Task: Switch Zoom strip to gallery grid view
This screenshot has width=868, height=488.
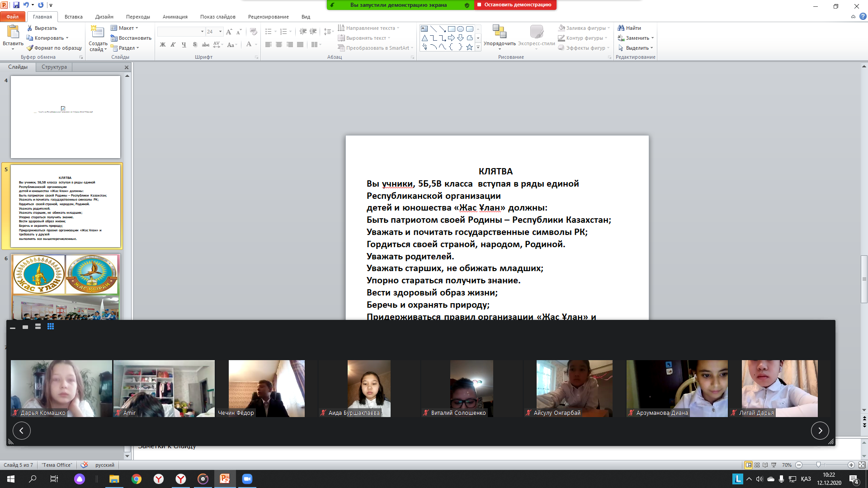Action: (51, 327)
